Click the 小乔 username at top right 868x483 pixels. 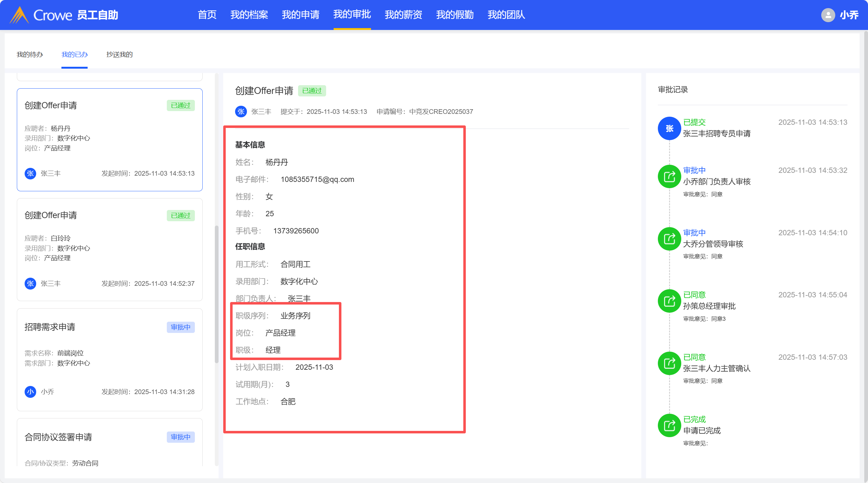tap(849, 15)
